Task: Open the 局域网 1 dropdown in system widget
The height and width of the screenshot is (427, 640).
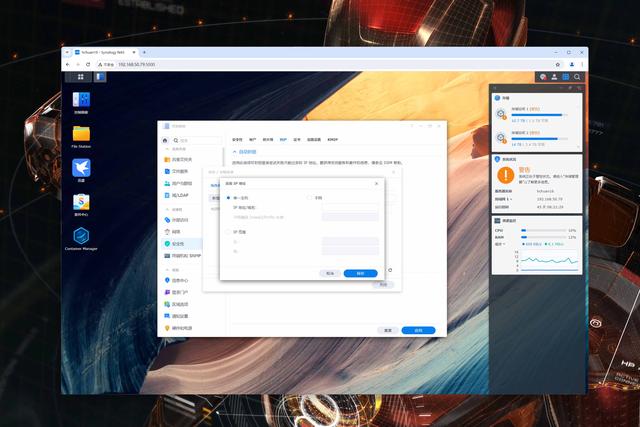Action: pos(503,199)
